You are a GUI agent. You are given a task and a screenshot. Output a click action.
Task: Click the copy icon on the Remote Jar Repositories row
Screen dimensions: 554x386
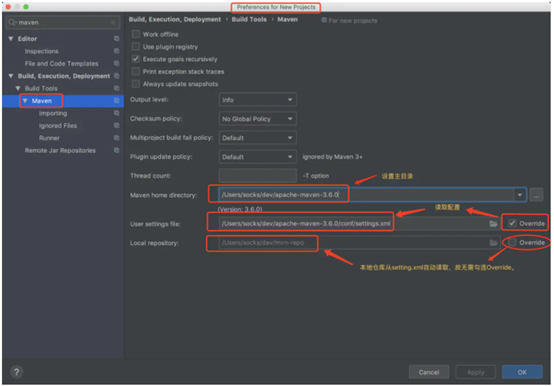click(x=117, y=150)
